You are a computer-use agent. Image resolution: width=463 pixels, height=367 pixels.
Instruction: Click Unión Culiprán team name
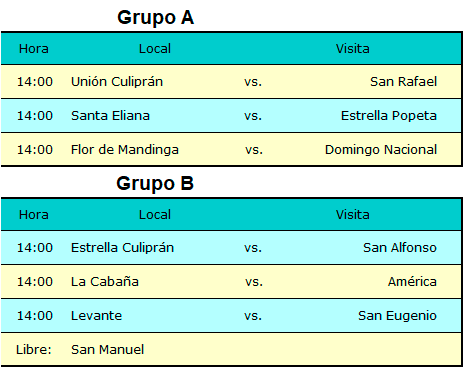tap(117, 82)
